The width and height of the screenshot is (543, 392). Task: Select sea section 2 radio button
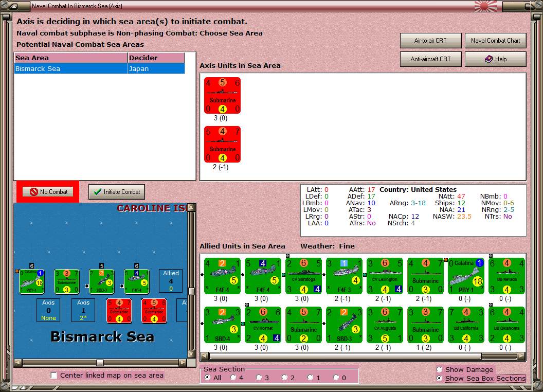284,378
